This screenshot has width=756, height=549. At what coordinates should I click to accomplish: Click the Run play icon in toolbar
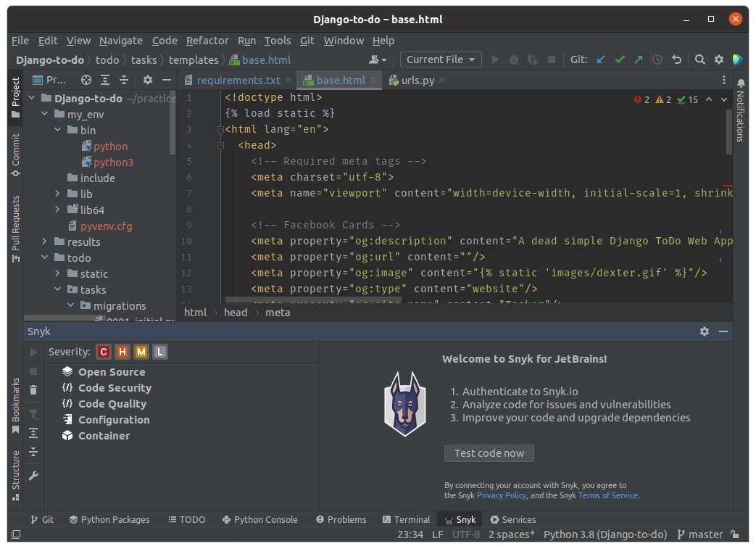coord(495,59)
